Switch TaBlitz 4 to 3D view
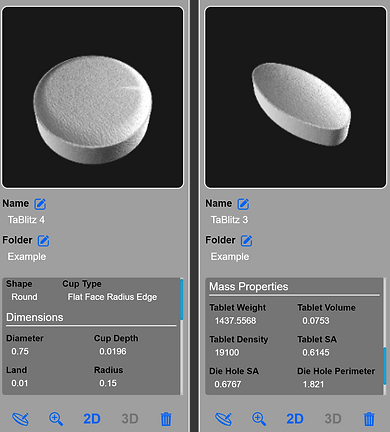 tap(130, 419)
